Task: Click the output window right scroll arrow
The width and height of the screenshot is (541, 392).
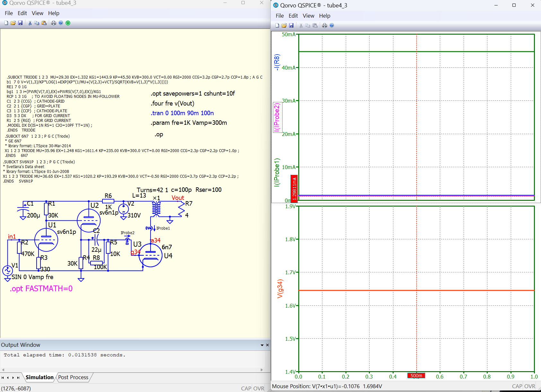Action: click(x=262, y=370)
